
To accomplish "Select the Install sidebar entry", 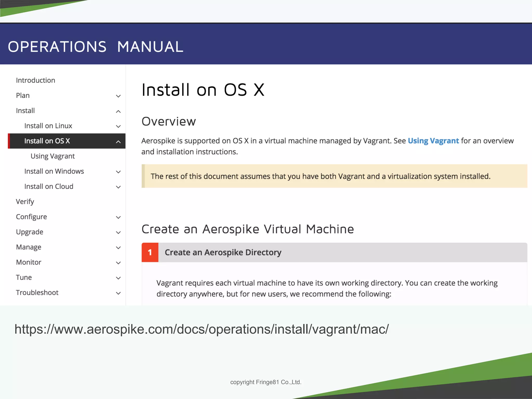I will click(25, 111).
